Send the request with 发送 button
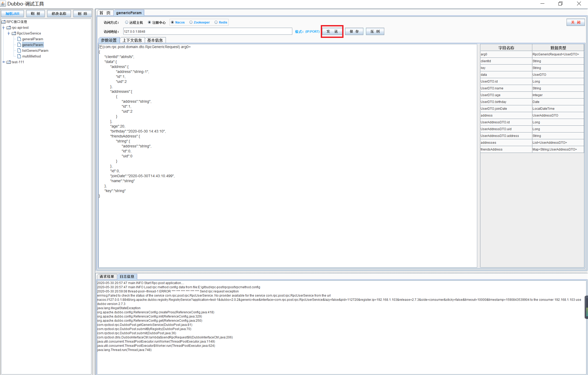 tap(332, 31)
